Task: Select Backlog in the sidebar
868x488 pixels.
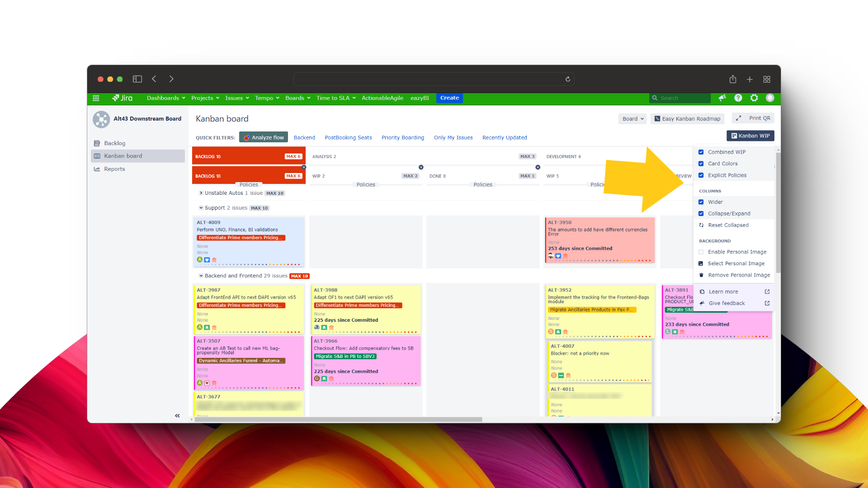Action: point(114,143)
